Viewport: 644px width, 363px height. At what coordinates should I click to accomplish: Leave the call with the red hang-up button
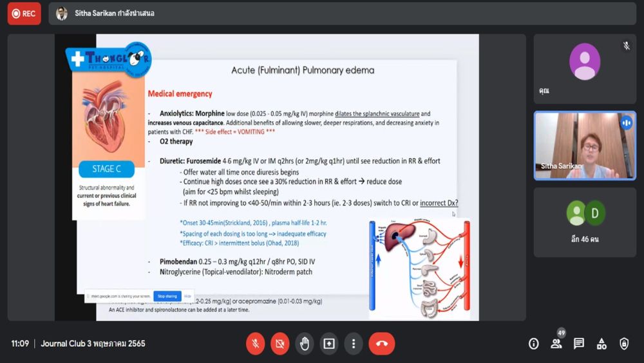[x=382, y=343]
